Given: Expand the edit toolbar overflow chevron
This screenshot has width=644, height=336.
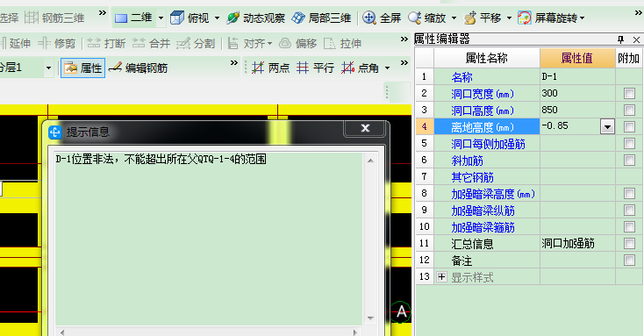Looking at the screenshot, I should click(x=404, y=39).
